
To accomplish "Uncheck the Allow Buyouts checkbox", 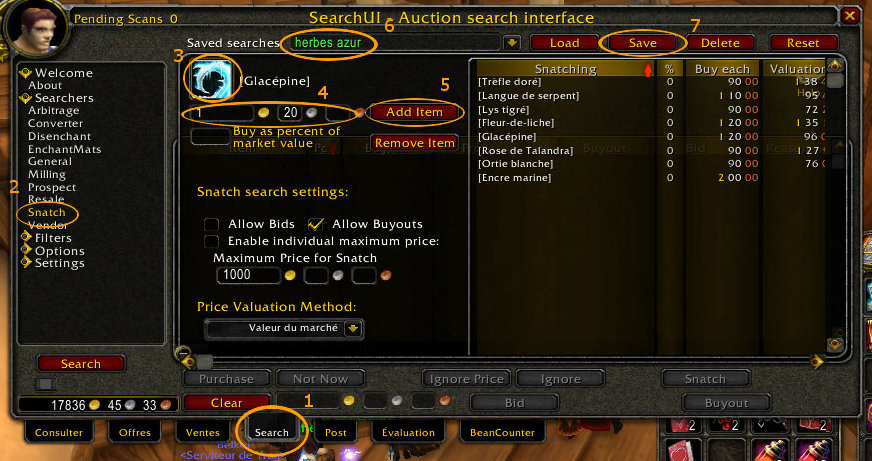I will [315, 225].
